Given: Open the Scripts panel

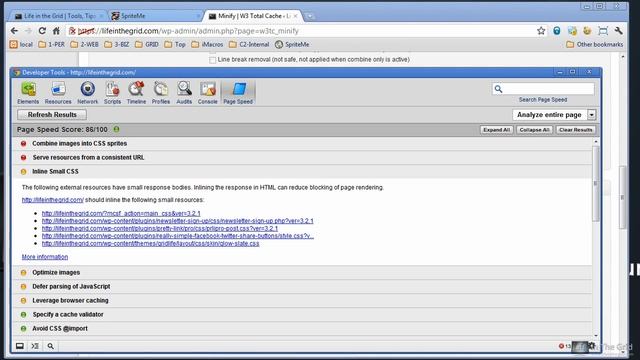Looking at the screenshot, I should pos(112,93).
